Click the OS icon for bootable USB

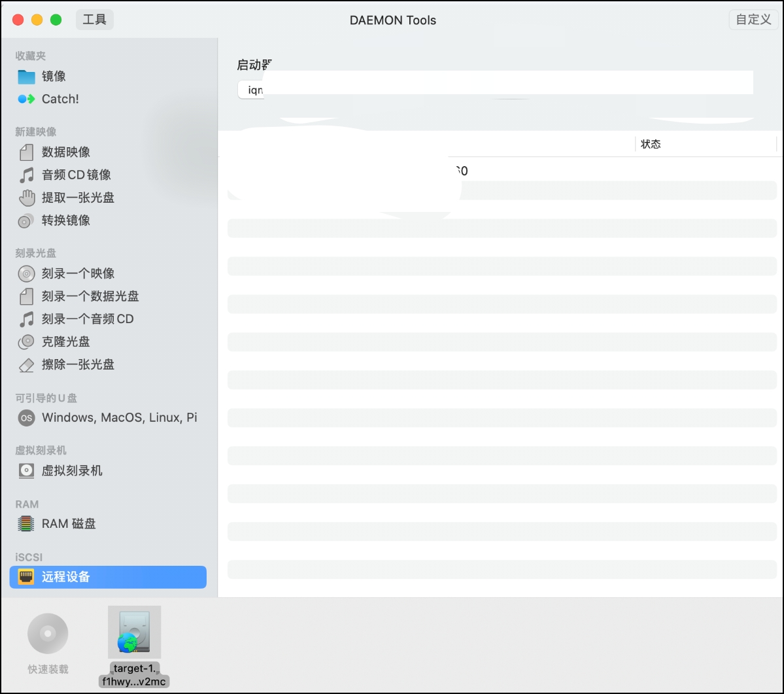pyautogui.click(x=26, y=418)
